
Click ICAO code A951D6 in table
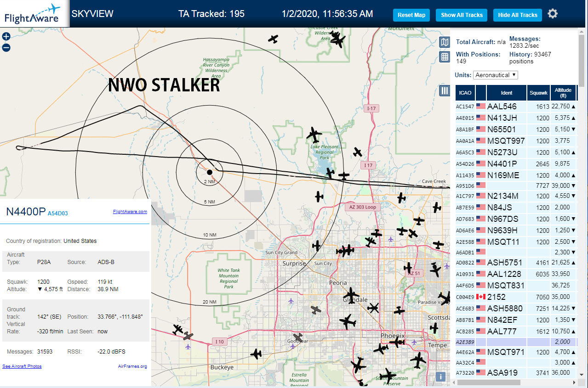click(465, 186)
